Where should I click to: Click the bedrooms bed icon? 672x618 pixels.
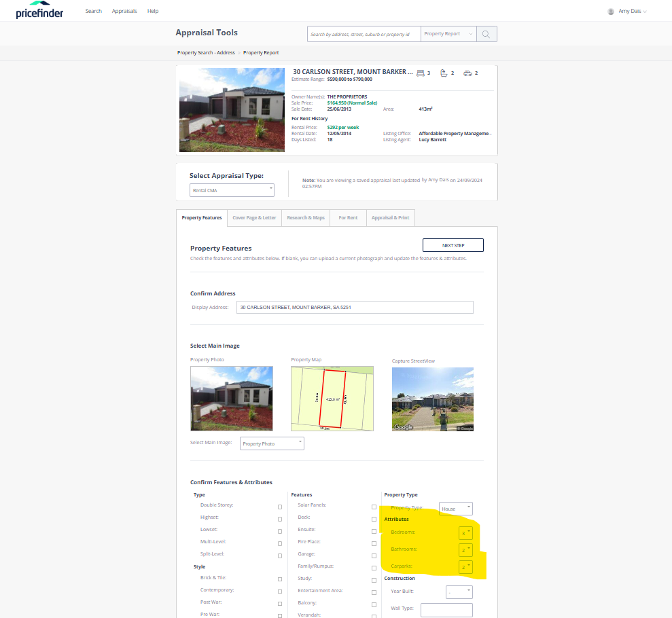point(420,73)
